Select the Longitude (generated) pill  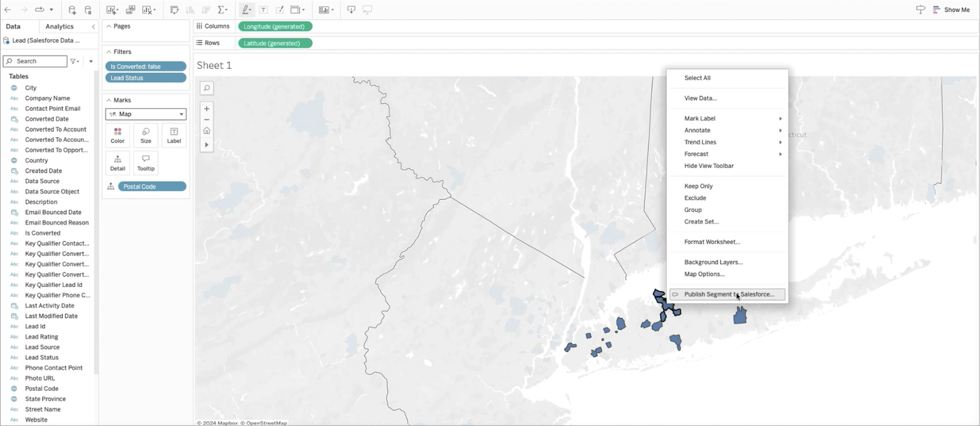[275, 26]
